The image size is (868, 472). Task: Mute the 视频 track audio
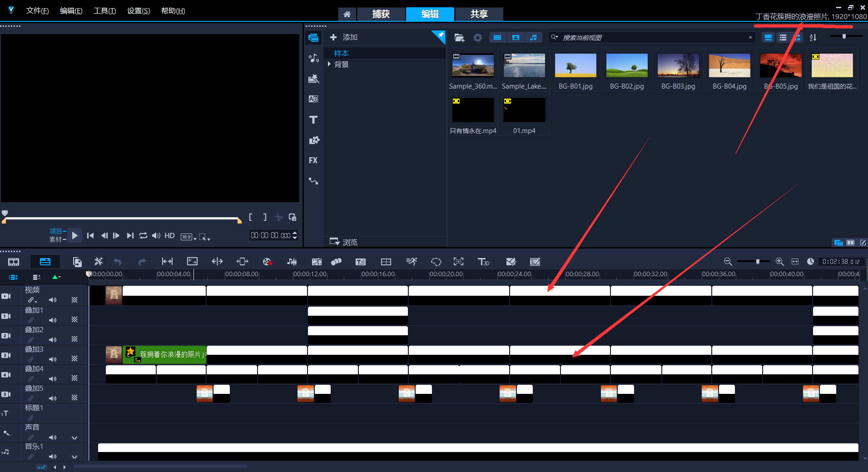(53, 300)
